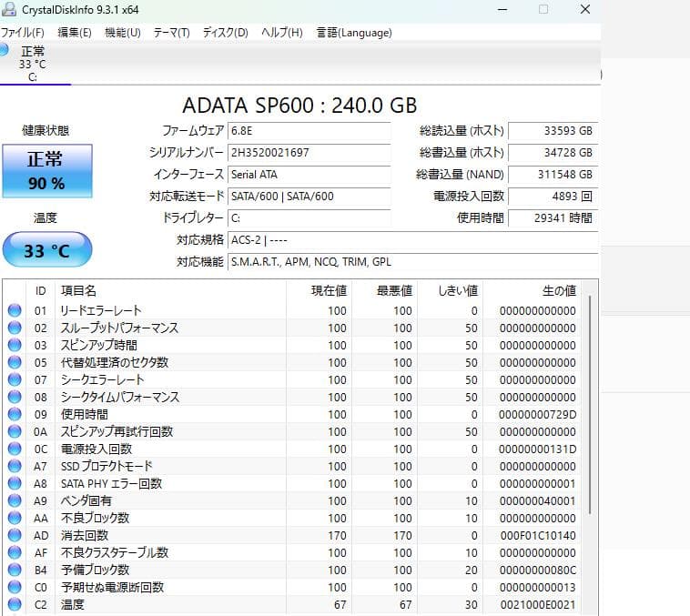Click raw value 0000000080C

[537, 570]
